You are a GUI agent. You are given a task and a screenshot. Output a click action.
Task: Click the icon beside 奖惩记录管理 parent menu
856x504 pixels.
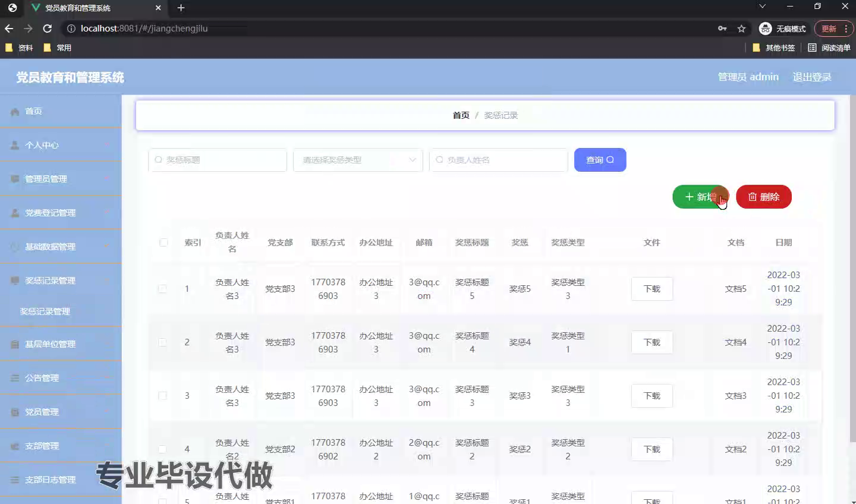pyautogui.click(x=15, y=281)
